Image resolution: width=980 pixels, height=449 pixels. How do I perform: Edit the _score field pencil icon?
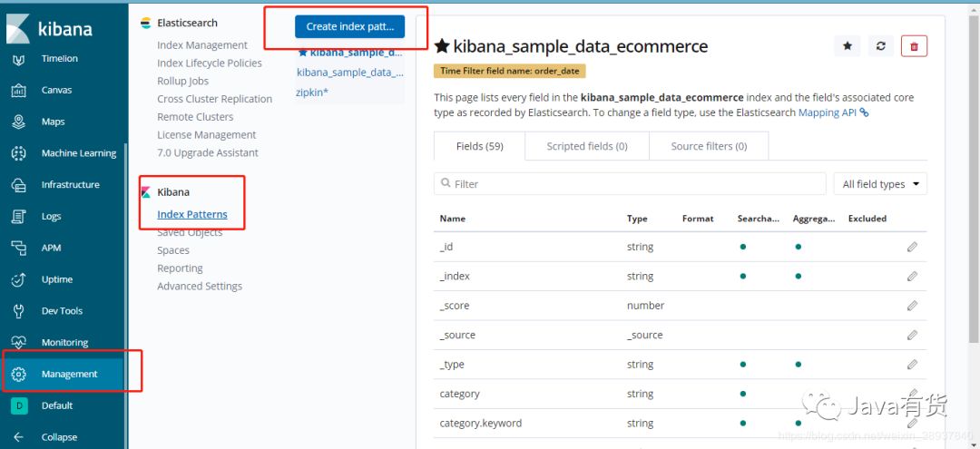(913, 306)
